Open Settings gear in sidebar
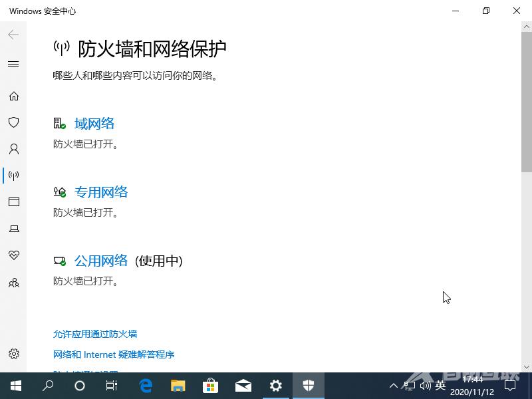The width and height of the screenshot is (532, 399). [14, 354]
